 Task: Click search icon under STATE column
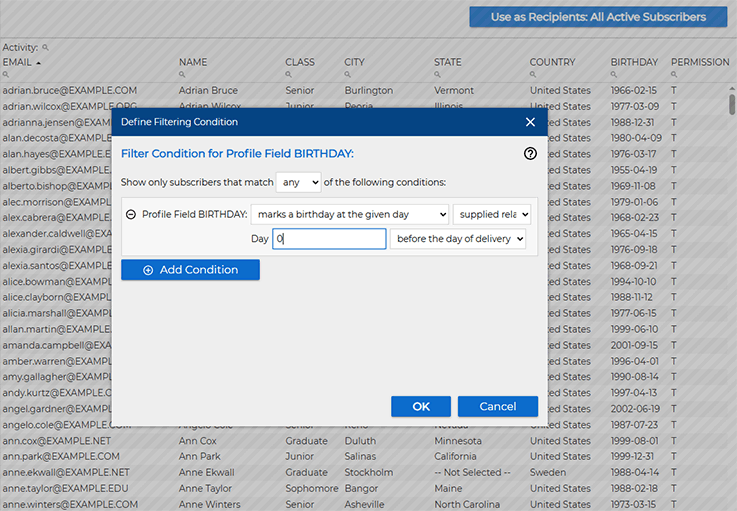point(438,76)
